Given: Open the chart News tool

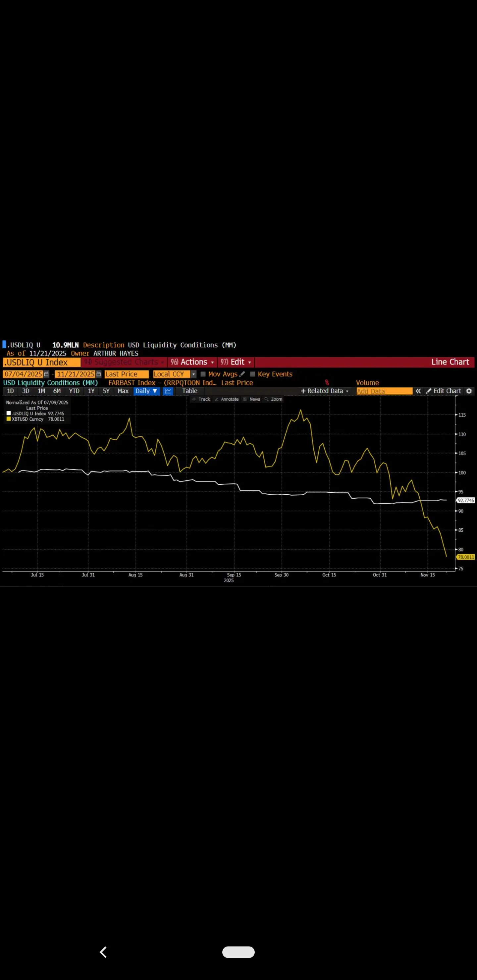Looking at the screenshot, I should (x=252, y=399).
